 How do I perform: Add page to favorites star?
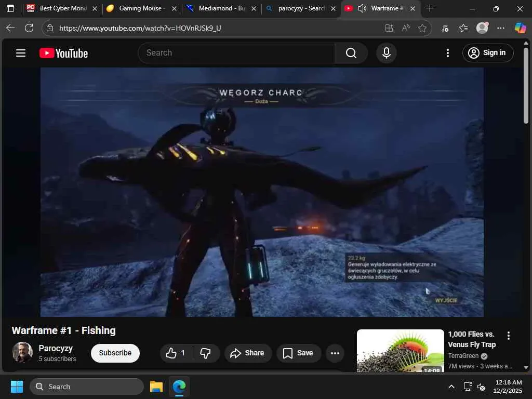(422, 28)
